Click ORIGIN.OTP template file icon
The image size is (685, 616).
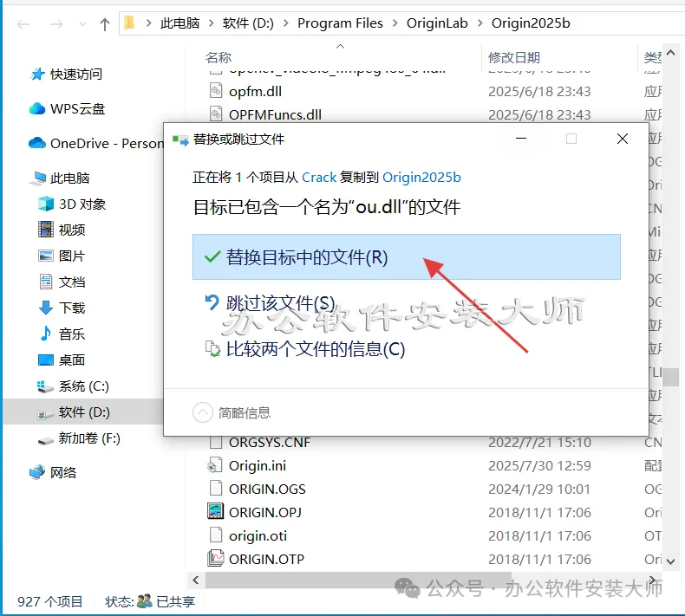tap(216, 558)
